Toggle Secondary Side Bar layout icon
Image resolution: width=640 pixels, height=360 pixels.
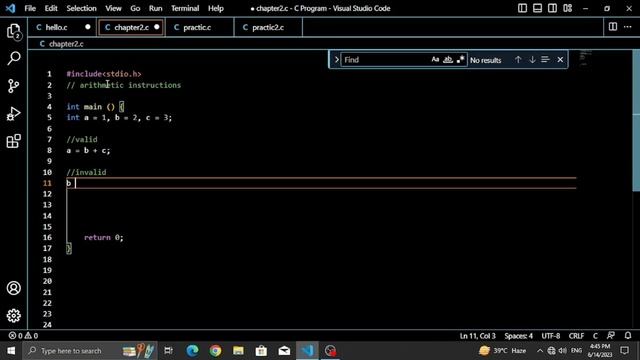pos(552,8)
